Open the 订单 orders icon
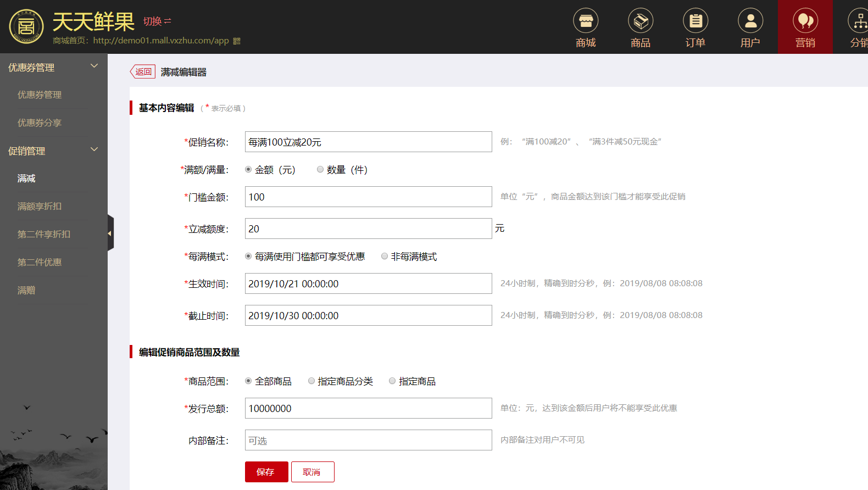This screenshot has height=490, width=868. (x=695, y=27)
